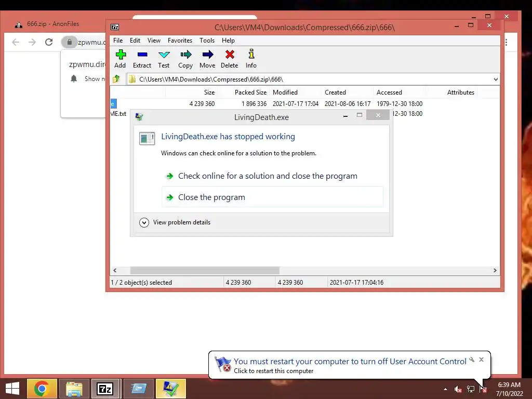Select the ME.txt file row

click(118, 114)
